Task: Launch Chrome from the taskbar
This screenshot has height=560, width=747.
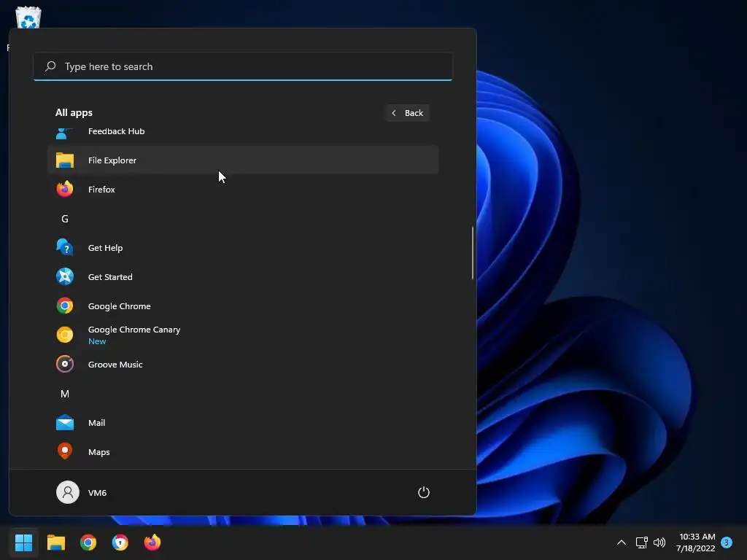Action: (88, 542)
